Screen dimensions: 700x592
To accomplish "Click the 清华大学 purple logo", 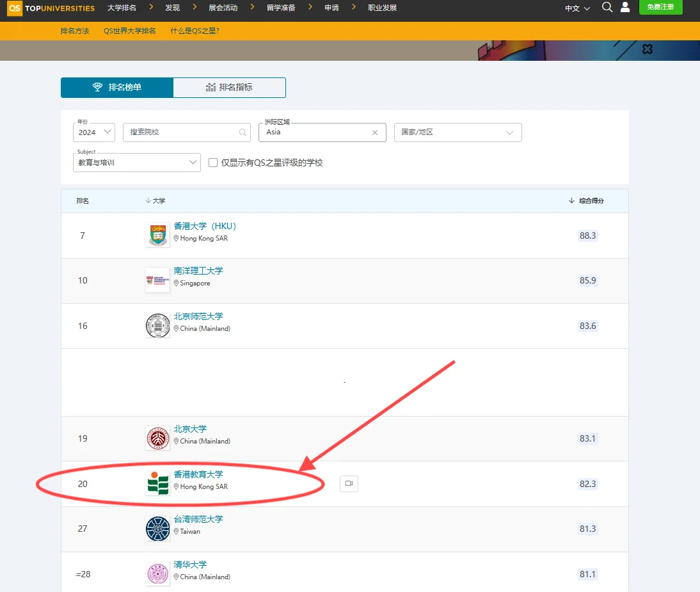I will 157,573.
